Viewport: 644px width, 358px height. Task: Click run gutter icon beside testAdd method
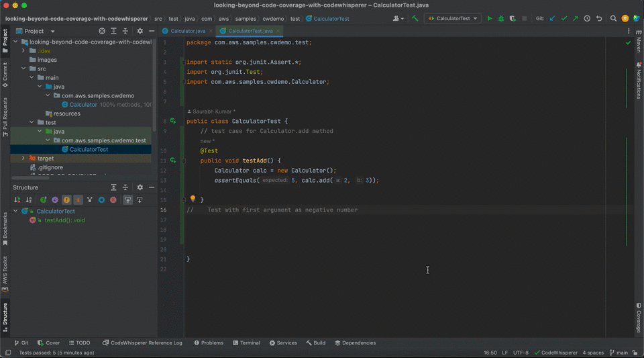(173, 161)
